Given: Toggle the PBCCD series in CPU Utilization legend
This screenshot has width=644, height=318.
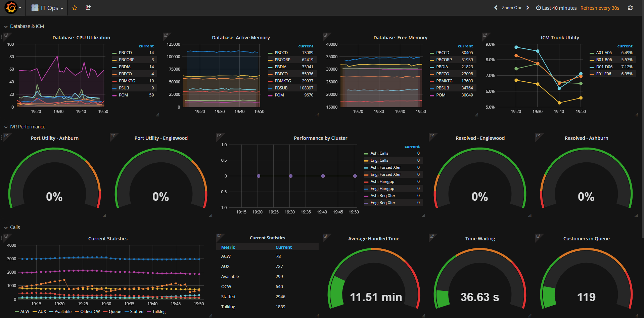Looking at the screenshot, I should [x=126, y=52].
